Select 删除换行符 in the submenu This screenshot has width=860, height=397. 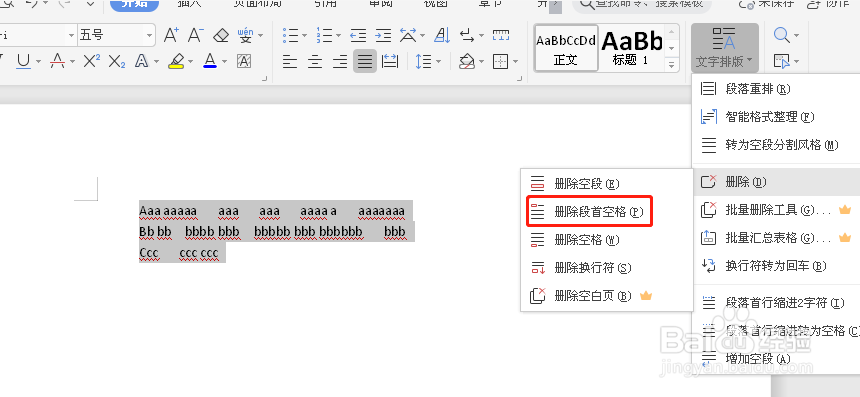click(x=606, y=268)
